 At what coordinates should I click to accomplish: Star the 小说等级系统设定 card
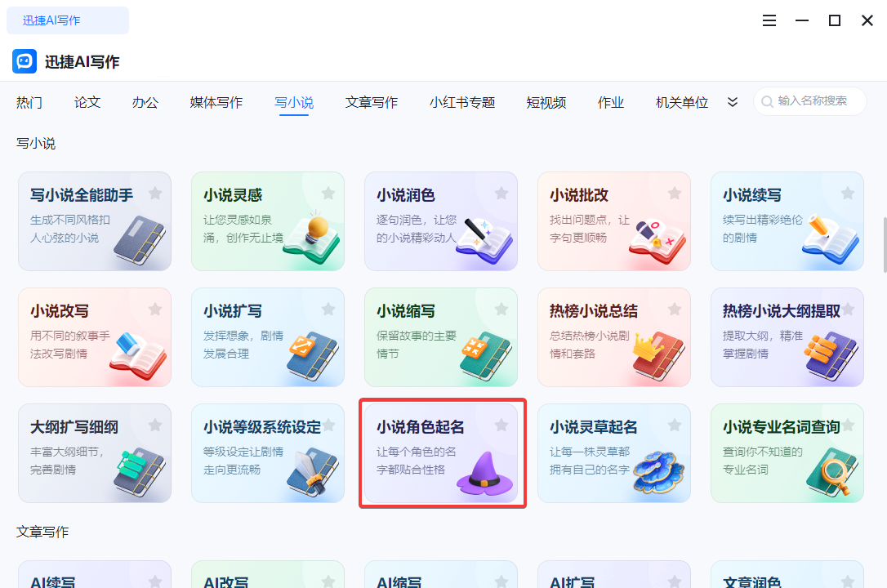(x=328, y=425)
